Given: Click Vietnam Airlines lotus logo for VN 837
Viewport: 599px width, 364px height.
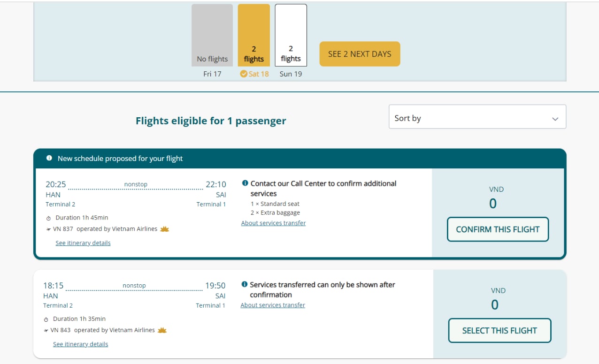Looking at the screenshot, I should (164, 229).
